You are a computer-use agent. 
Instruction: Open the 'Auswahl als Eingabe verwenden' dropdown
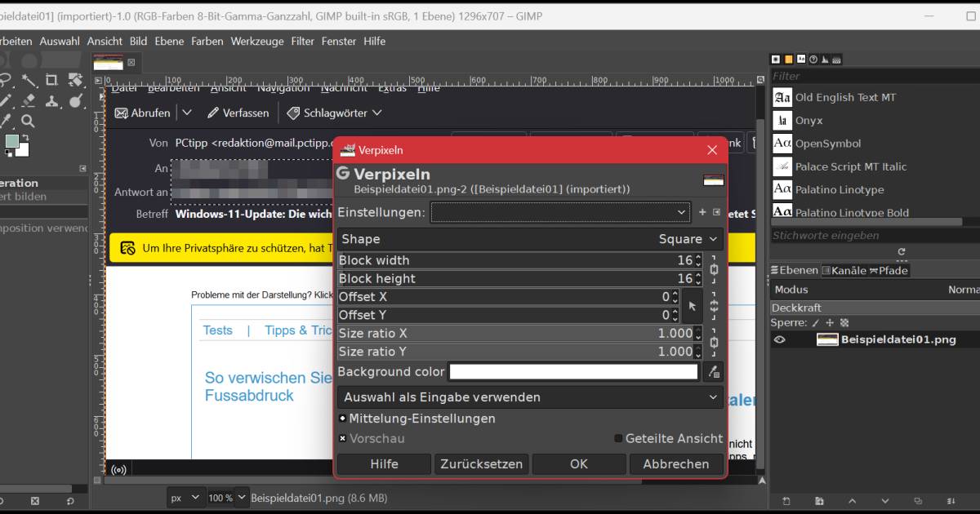[x=531, y=397]
